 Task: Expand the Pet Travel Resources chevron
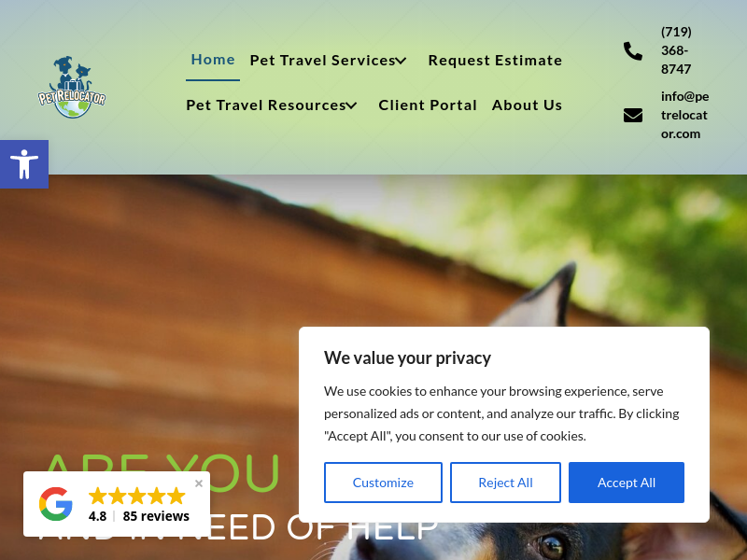pos(351,105)
